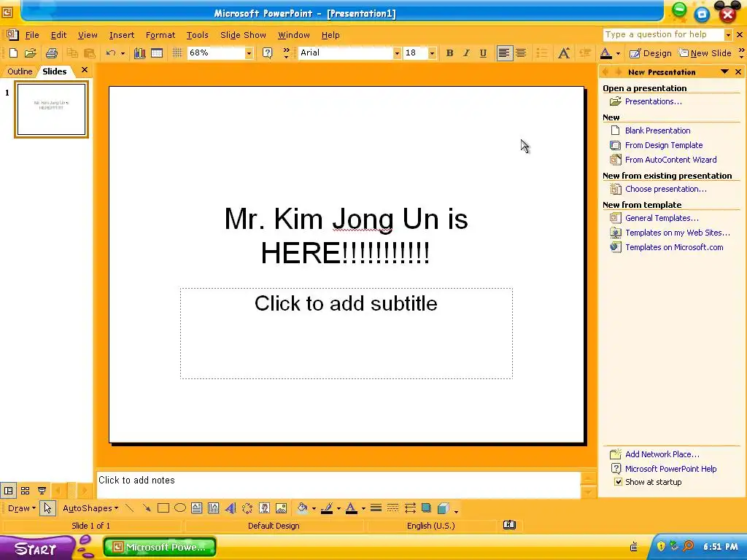Expand AutoShapes dropdown

[x=90, y=508]
